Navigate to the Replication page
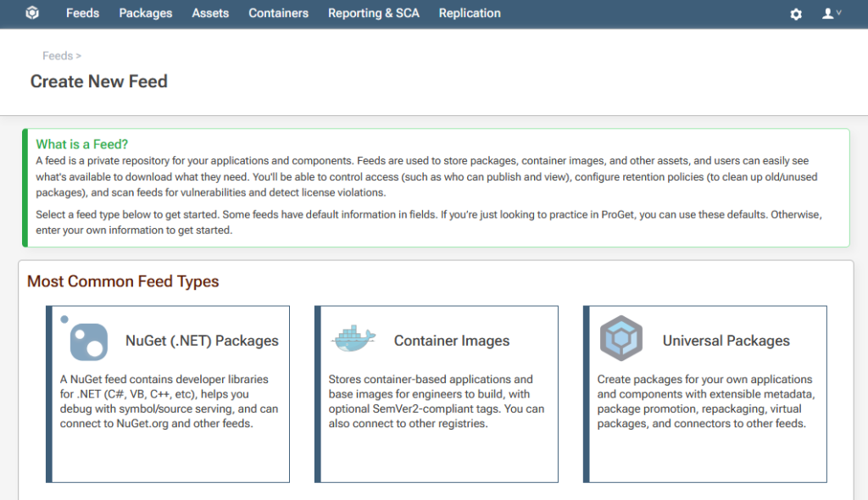This screenshot has height=500, width=868. [x=470, y=14]
